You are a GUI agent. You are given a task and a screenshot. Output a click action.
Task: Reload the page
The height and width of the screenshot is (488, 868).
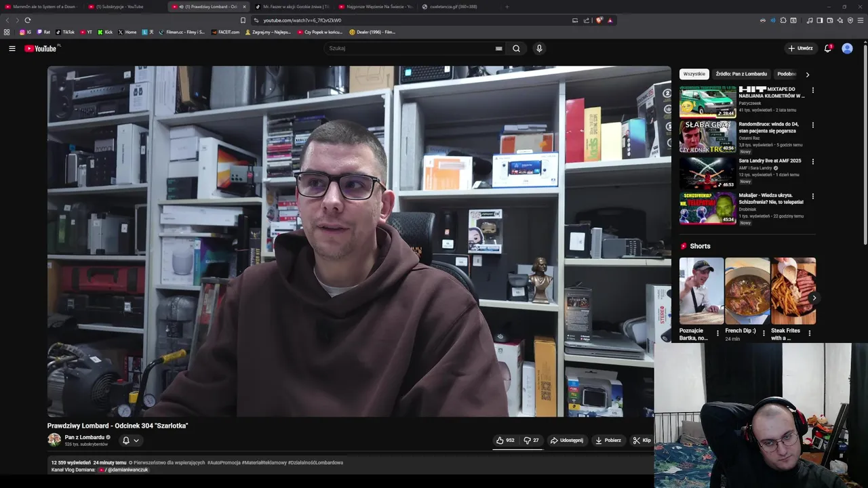[x=27, y=20]
